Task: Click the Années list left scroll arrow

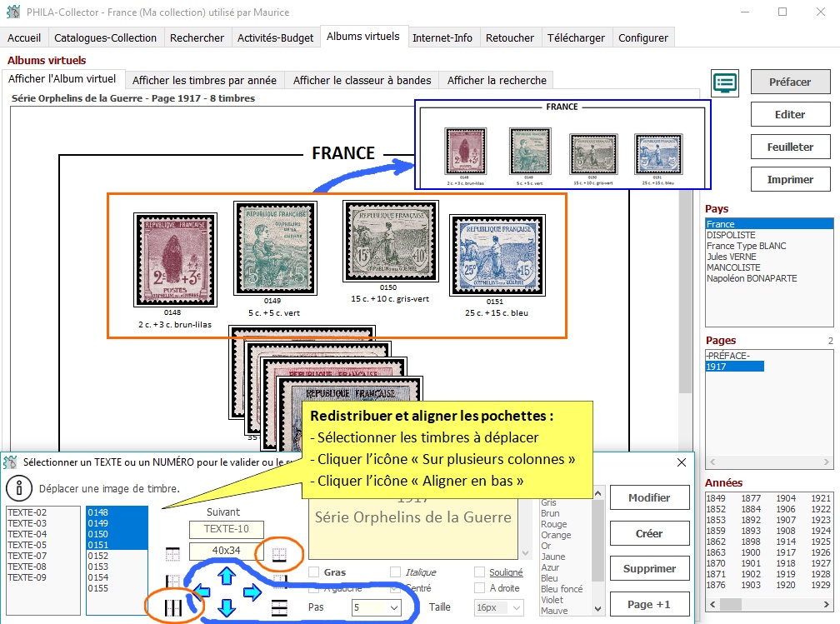Action: [712, 604]
